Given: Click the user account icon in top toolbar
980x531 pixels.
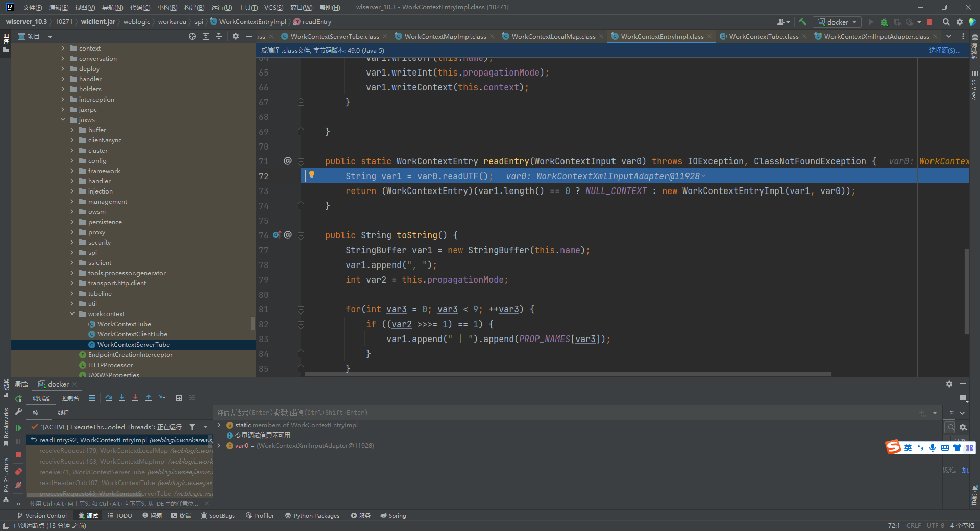Looking at the screenshot, I should 783,22.
